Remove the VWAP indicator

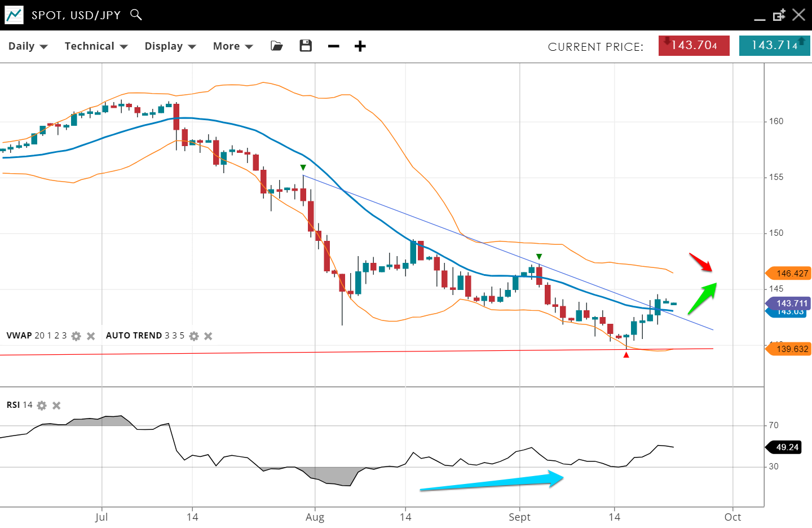(91, 336)
